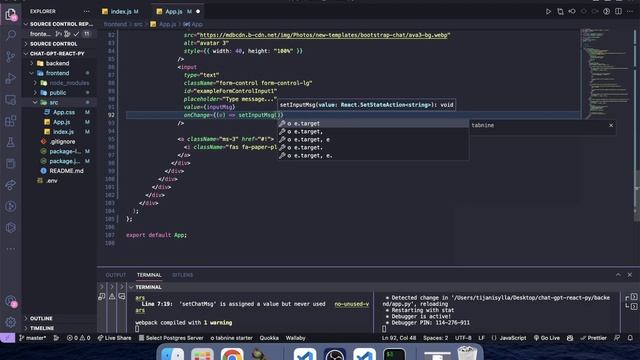Open the Explorer view in activity bar

11,15
